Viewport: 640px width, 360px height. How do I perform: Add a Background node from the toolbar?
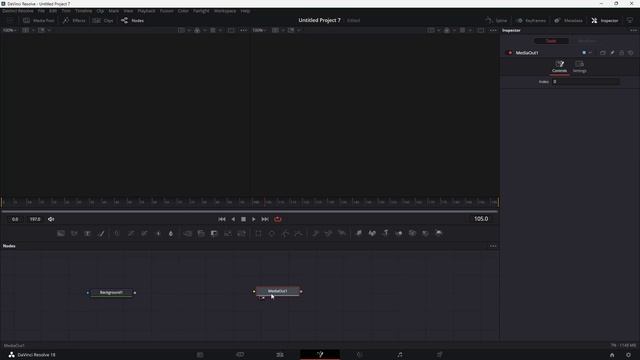(61, 233)
